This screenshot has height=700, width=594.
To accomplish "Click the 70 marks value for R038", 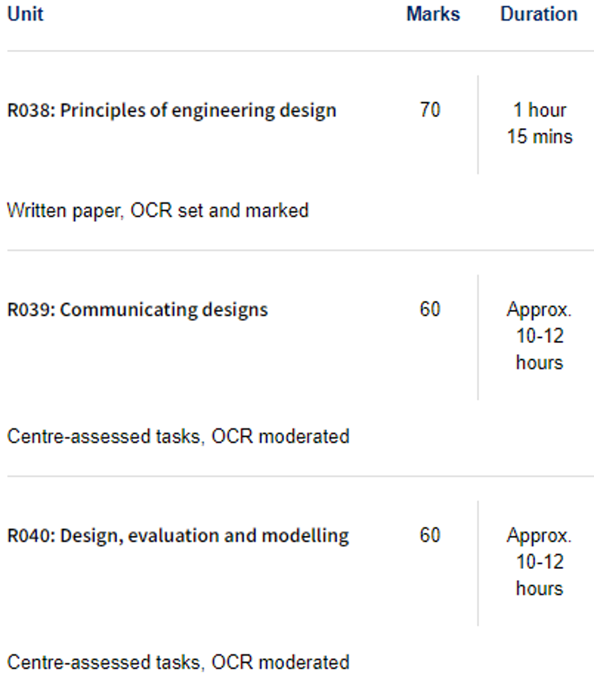I will (x=430, y=110).
